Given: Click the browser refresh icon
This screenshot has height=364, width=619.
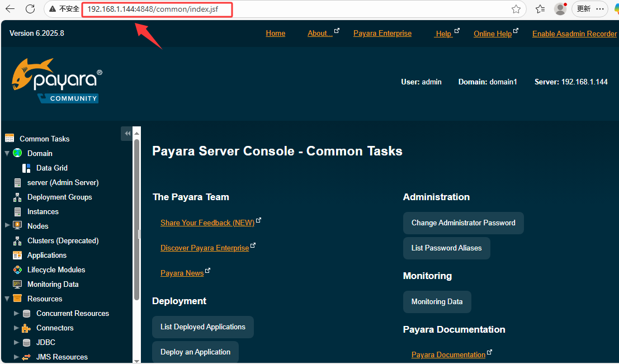Looking at the screenshot, I should (31, 9).
